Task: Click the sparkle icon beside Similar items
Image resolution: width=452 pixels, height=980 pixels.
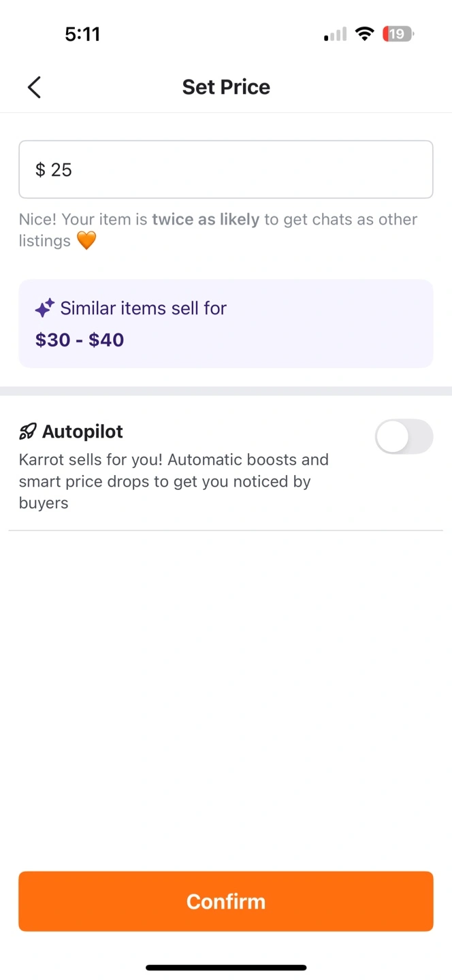Action: (44, 309)
